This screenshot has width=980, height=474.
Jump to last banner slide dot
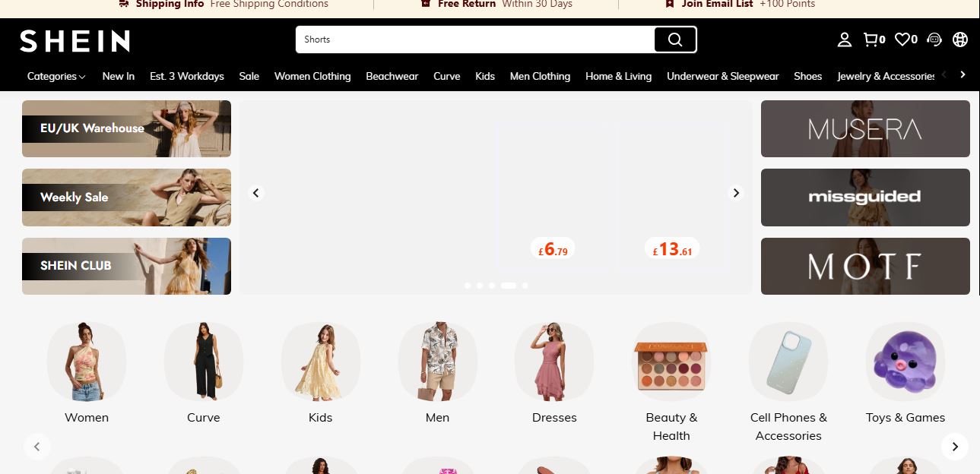(x=525, y=286)
